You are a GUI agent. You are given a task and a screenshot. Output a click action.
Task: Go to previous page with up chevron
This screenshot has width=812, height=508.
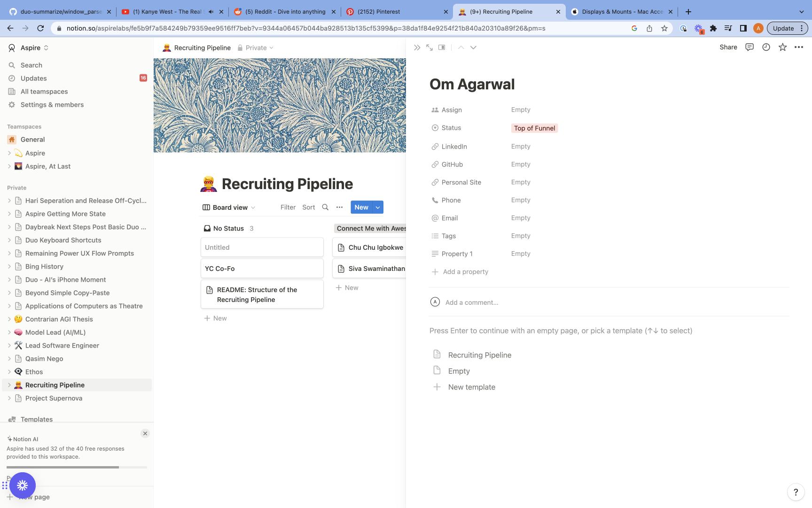(x=461, y=48)
